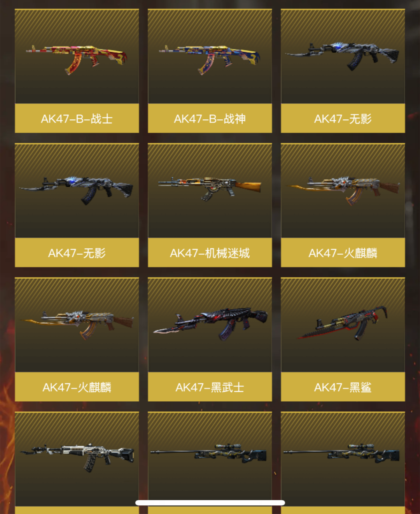Tap the AK47-黑武士 dark rifle image
The image size is (420, 514).
[x=210, y=323]
